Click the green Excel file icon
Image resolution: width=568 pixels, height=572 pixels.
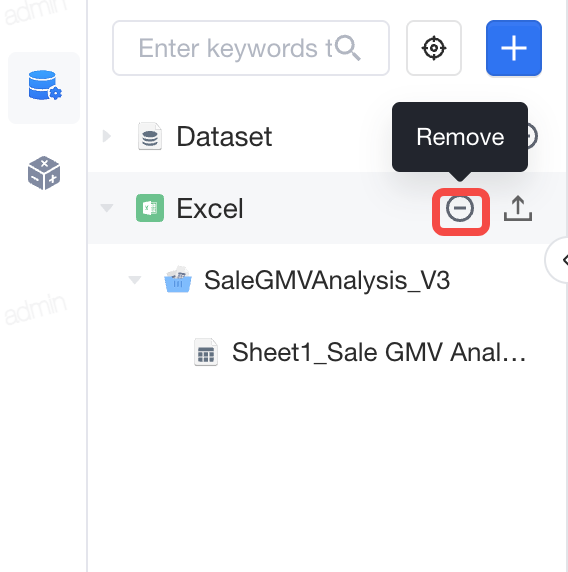coord(150,208)
